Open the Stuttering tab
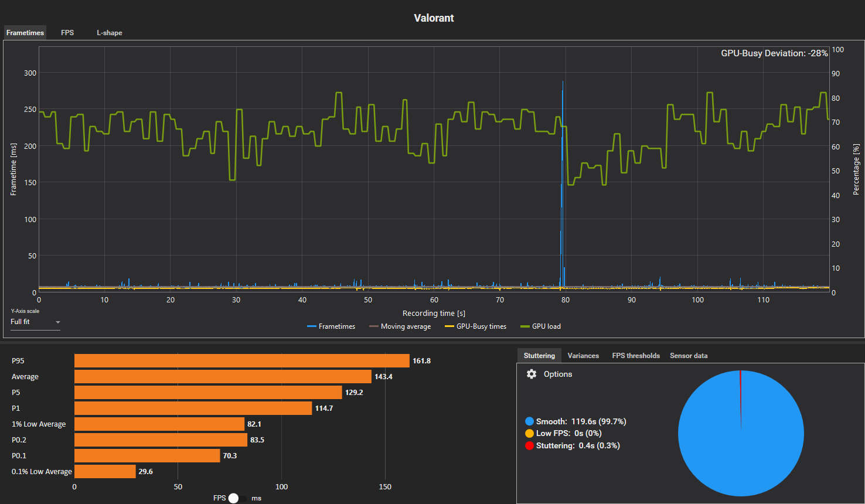 point(539,356)
